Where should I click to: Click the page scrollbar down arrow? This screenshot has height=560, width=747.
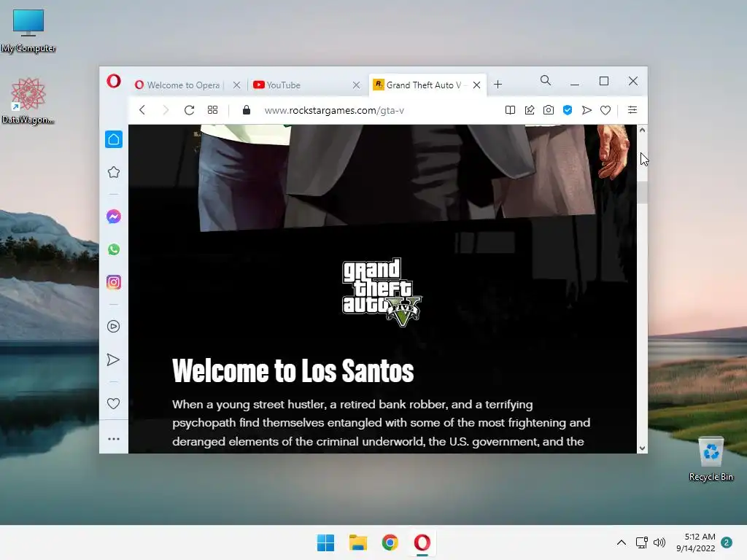coord(642,448)
